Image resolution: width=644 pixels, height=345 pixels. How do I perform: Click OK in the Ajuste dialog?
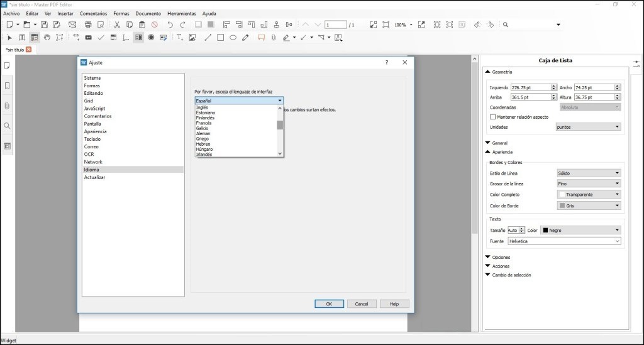pos(329,304)
